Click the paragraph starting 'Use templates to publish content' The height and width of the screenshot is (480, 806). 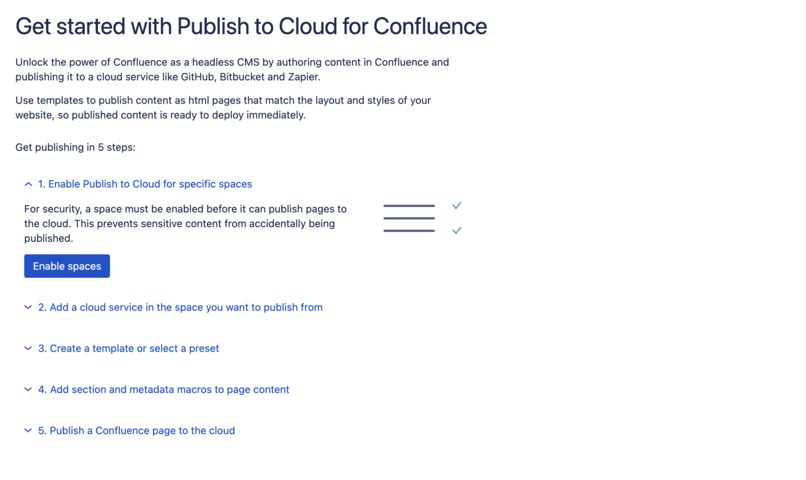(x=223, y=107)
